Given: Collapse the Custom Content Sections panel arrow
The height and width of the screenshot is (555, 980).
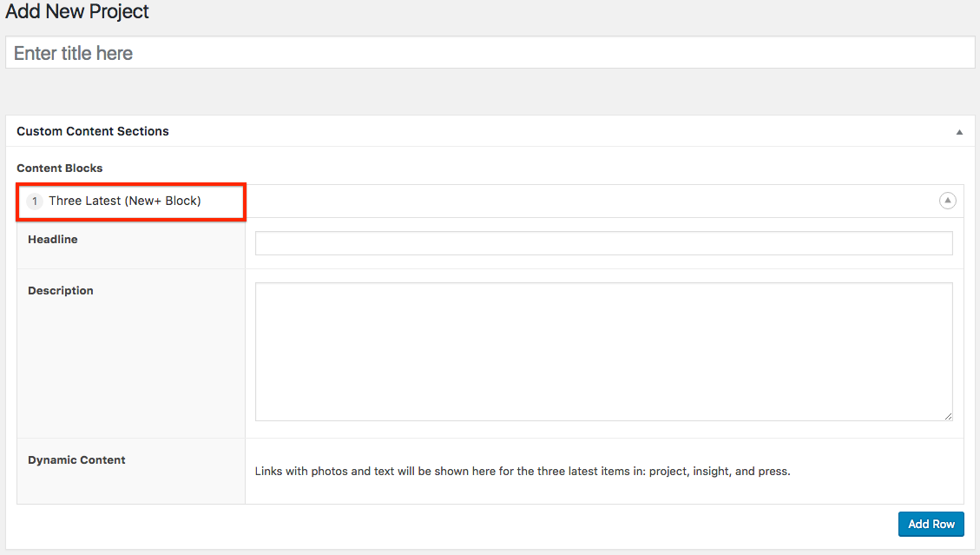Looking at the screenshot, I should pos(959,132).
